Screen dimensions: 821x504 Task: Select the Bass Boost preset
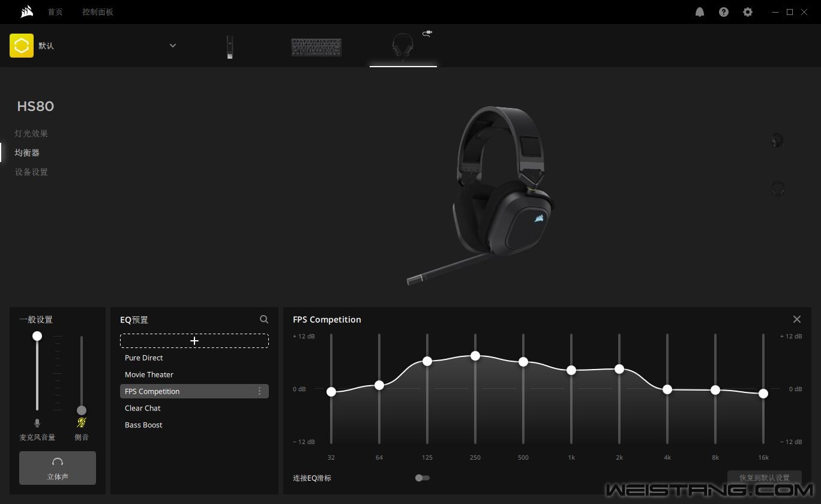(194, 425)
